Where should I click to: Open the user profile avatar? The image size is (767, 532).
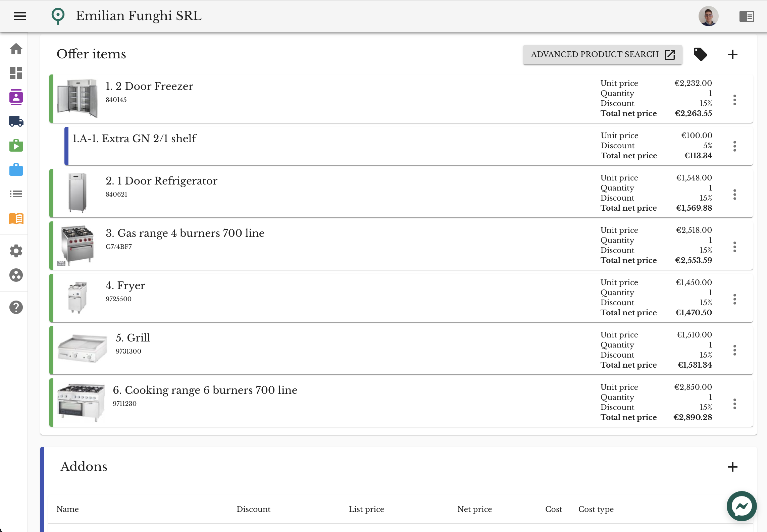708,16
